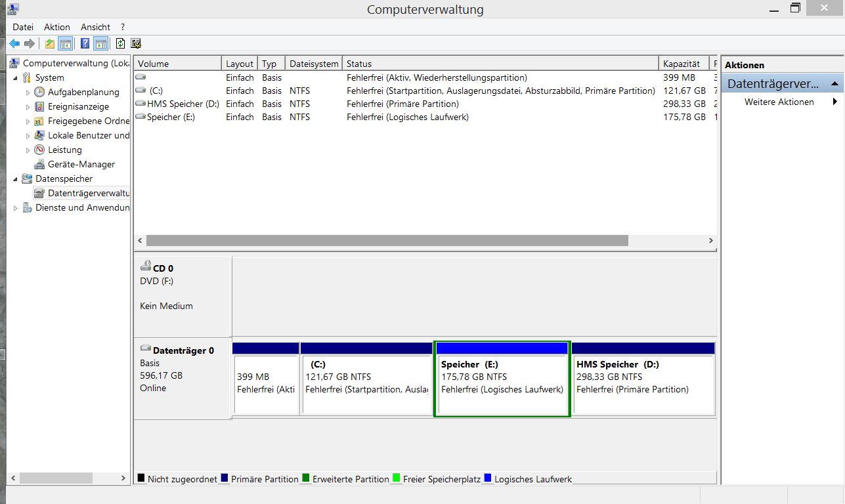
Task: Click drive icon of Speicher (E:) row
Action: pos(141,116)
